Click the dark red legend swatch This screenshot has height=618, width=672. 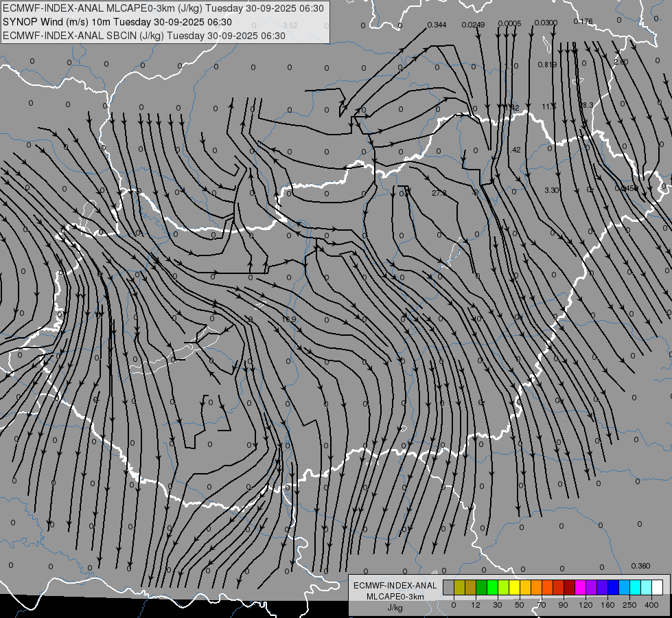point(570,587)
